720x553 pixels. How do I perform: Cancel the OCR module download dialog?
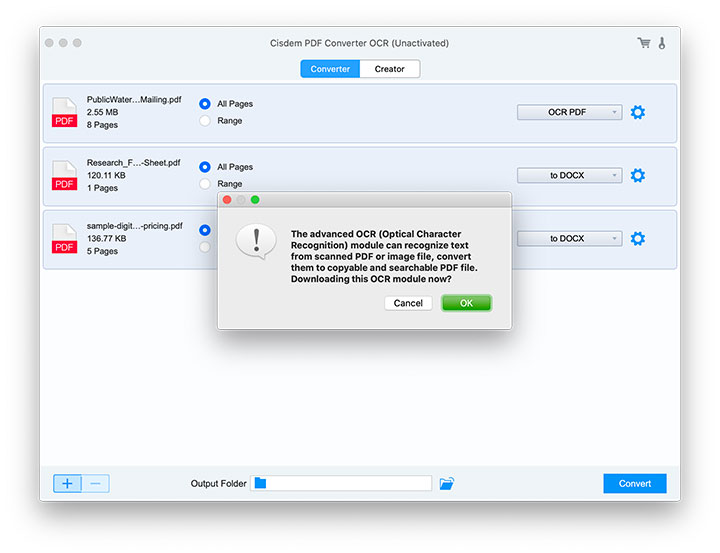[408, 303]
